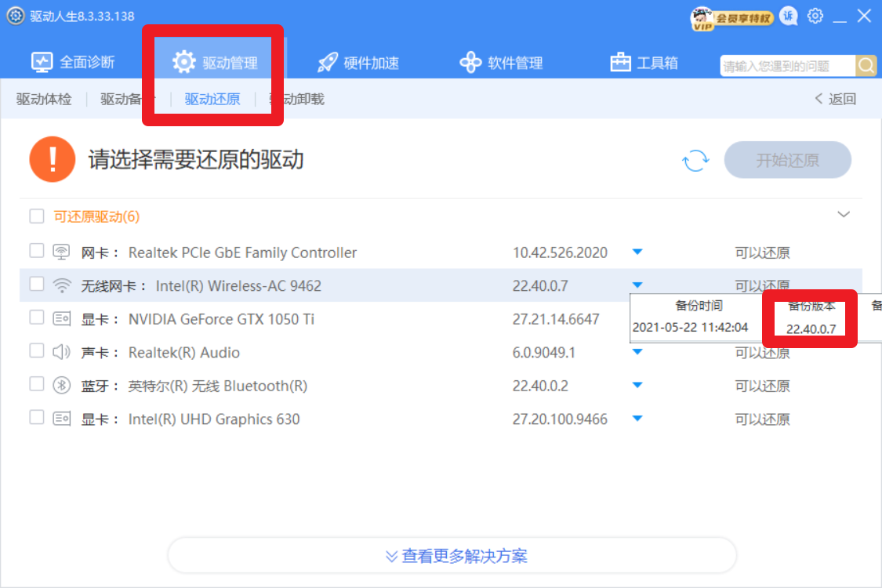The image size is (882, 588).
Task: Check the Realtek(R) Audio checkbox
Action: coord(37,350)
